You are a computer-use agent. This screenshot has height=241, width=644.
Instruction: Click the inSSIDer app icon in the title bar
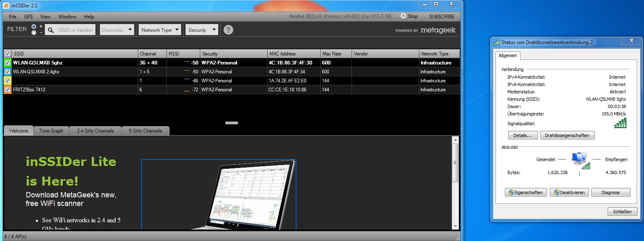(6, 6)
